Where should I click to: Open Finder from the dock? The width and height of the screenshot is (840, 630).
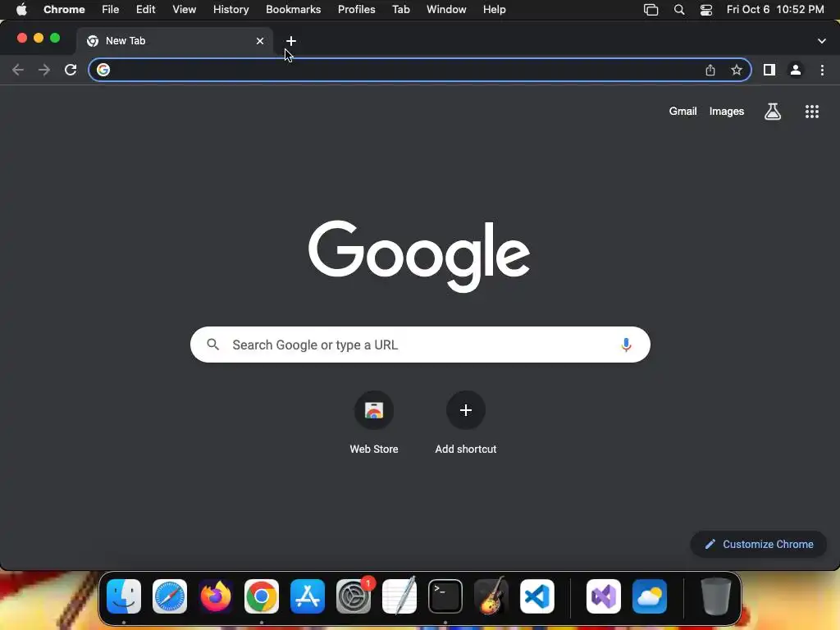[x=124, y=596]
